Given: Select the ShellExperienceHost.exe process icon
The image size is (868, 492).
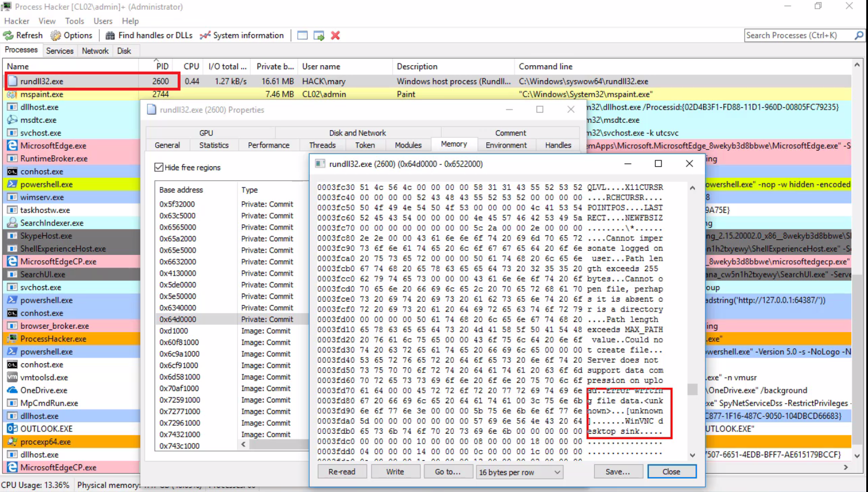Looking at the screenshot, I should (12, 249).
